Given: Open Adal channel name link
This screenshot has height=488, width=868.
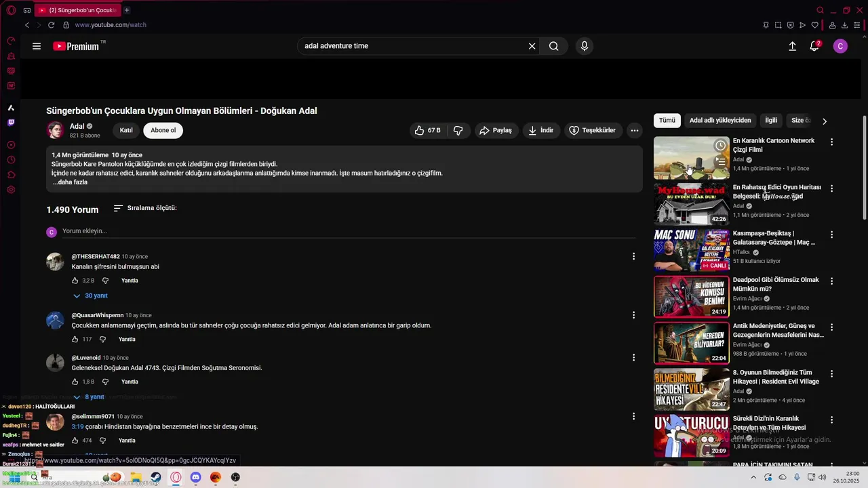Looking at the screenshot, I should 77,126.
